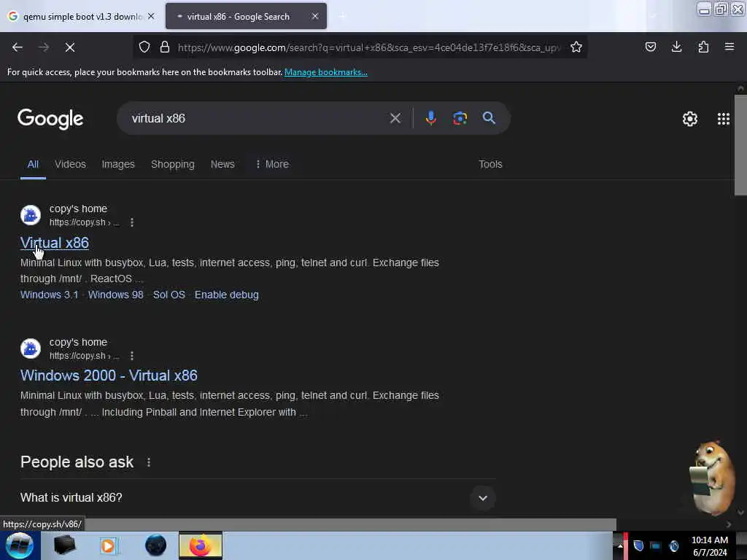747x560 pixels.
Task: Switch to Shopping results
Action: click(172, 164)
